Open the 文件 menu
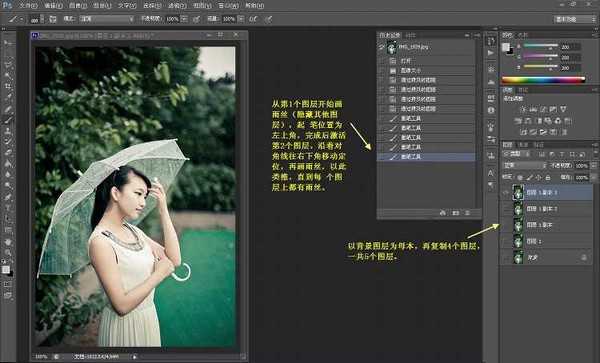 point(28,5)
